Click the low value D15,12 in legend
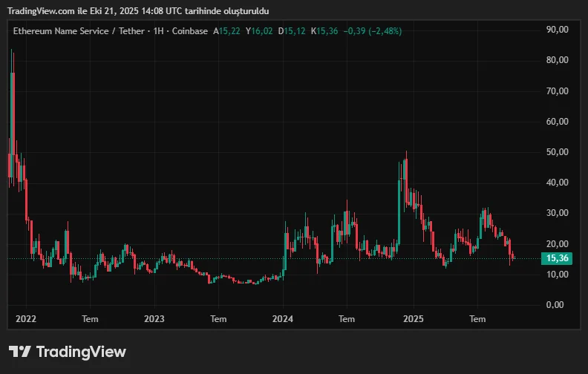 click(x=292, y=31)
